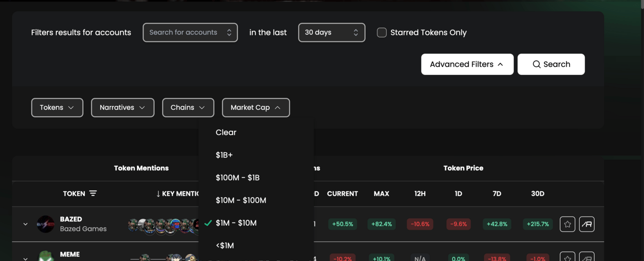Open the Narratives filter dropdown
Viewport: 644px width, 261px height.
[123, 108]
